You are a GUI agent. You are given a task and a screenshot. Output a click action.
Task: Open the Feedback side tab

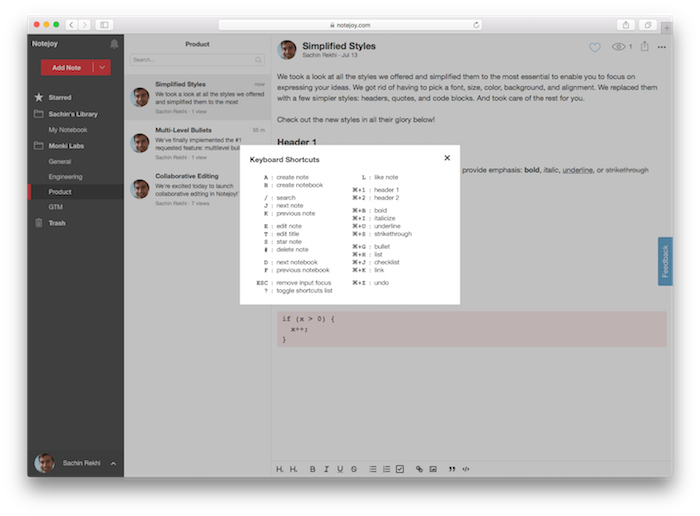(665, 261)
